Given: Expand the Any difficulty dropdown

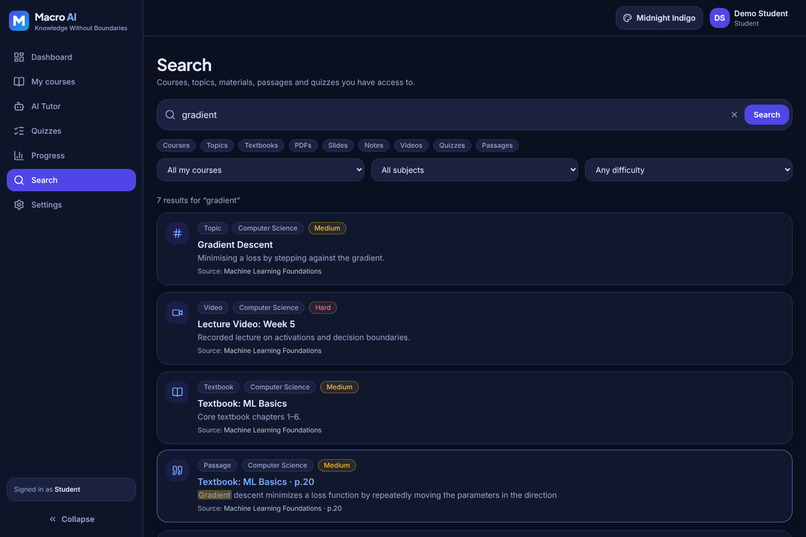Looking at the screenshot, I should coord(689,170).
